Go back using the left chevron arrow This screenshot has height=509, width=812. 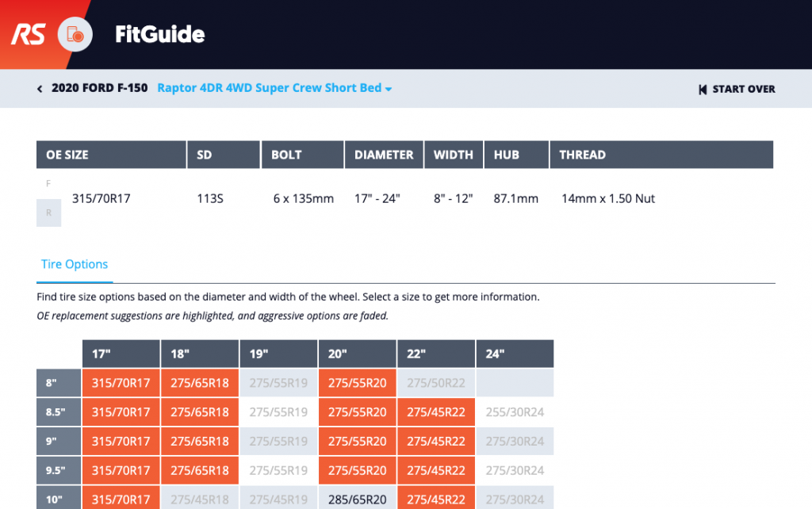pos(40,89)
